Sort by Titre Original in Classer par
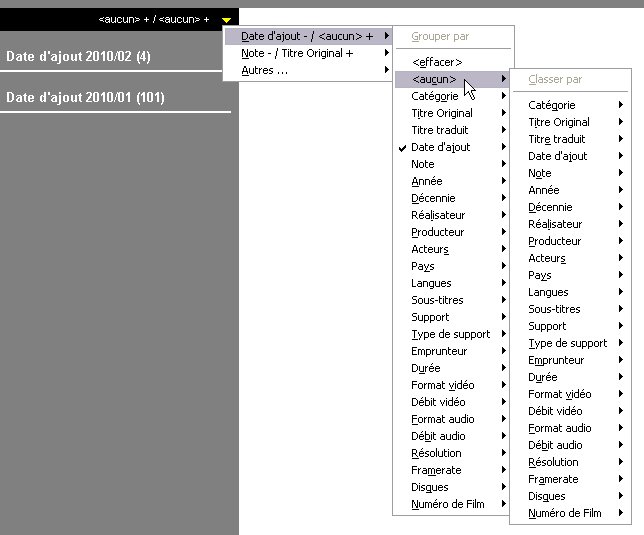This screenshot has width=644, height=535. click(570, 122)
